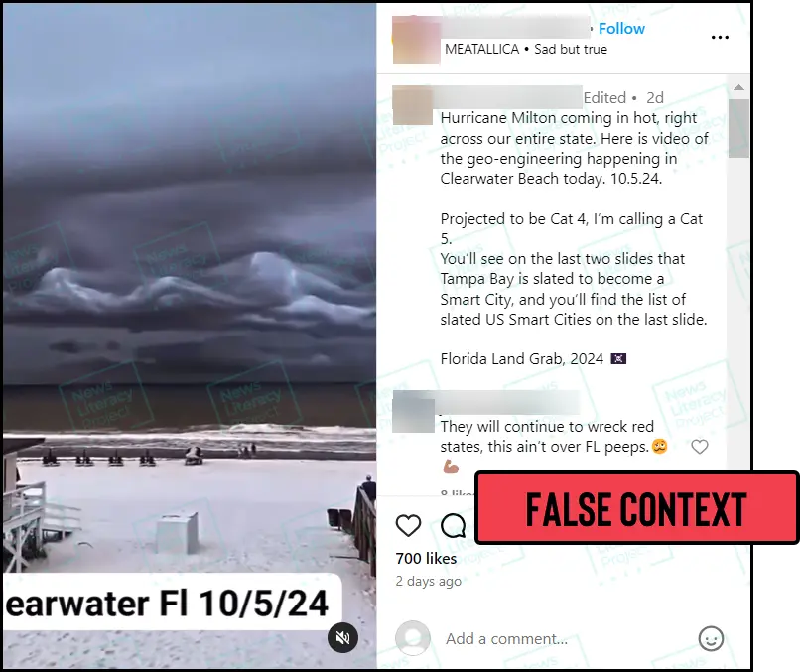Open the poster's profile picture
The width and height of the screenshot is (802, 672).
[x=416, y=40]
